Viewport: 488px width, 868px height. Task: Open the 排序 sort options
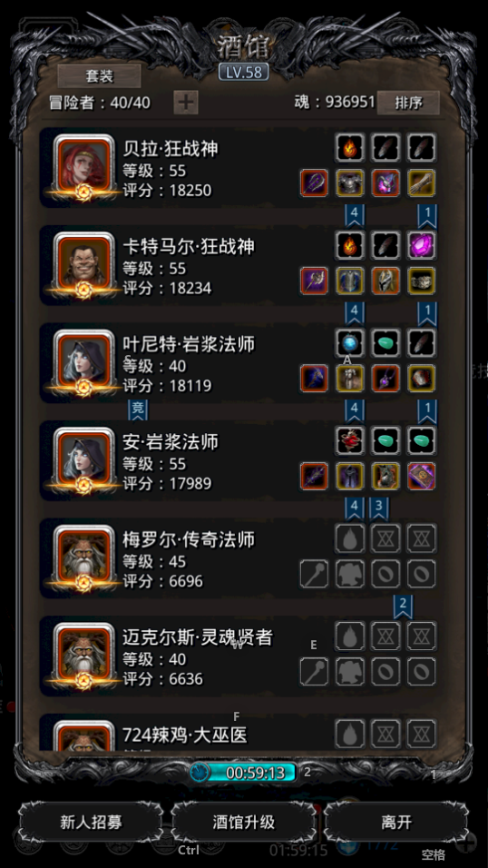point(408,103)
